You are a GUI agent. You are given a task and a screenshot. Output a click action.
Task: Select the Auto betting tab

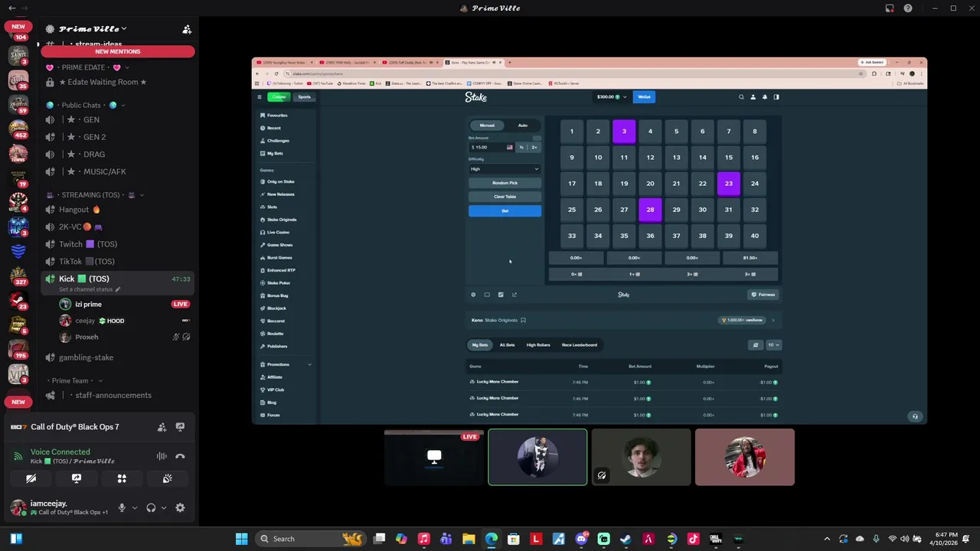pyautogui.click(x=522, y=126)
